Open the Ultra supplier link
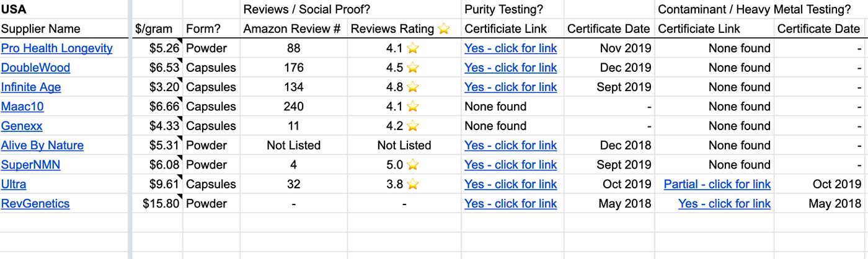 tap(14, 184)
